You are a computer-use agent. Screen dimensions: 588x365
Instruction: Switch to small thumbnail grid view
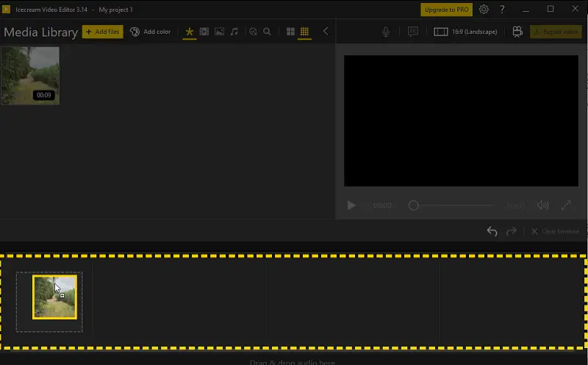304,32
